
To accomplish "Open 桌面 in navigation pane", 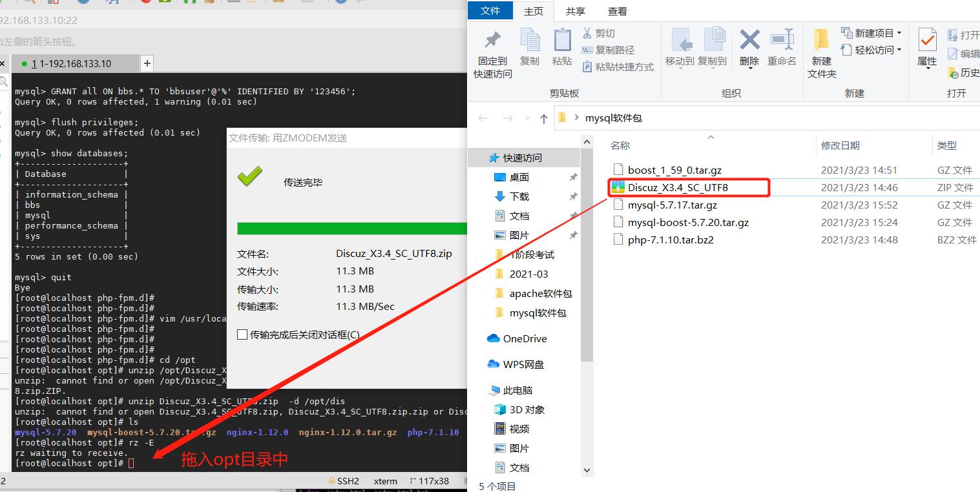I will point(519,177).
